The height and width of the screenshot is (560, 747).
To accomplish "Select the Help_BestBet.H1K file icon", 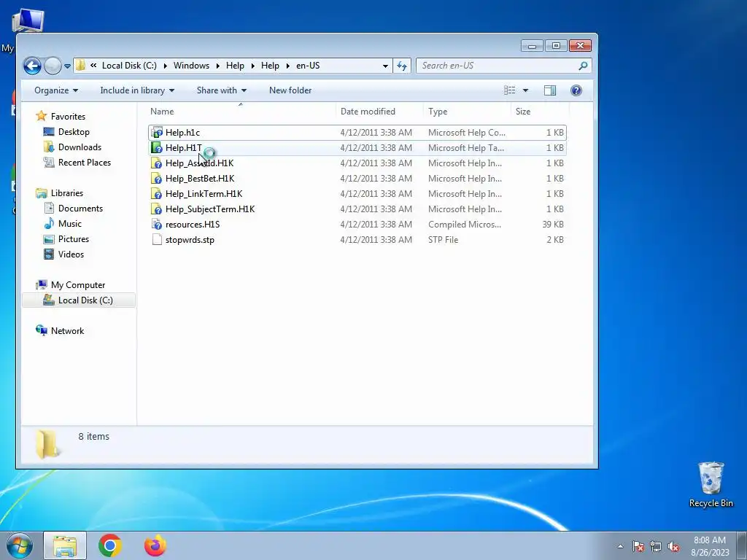I will 157,178.
